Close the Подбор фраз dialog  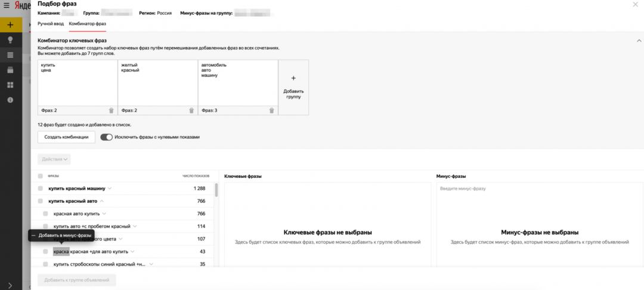[634, 5]
